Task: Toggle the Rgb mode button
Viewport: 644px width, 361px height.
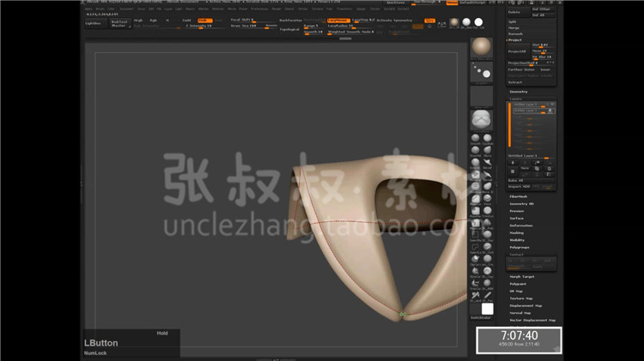Action: coord(153,20)
